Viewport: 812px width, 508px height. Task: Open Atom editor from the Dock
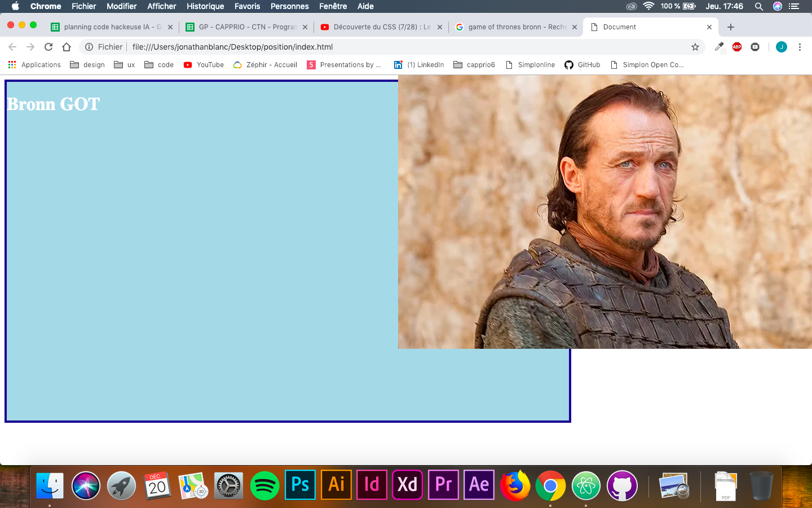click(x=586, y=485)
